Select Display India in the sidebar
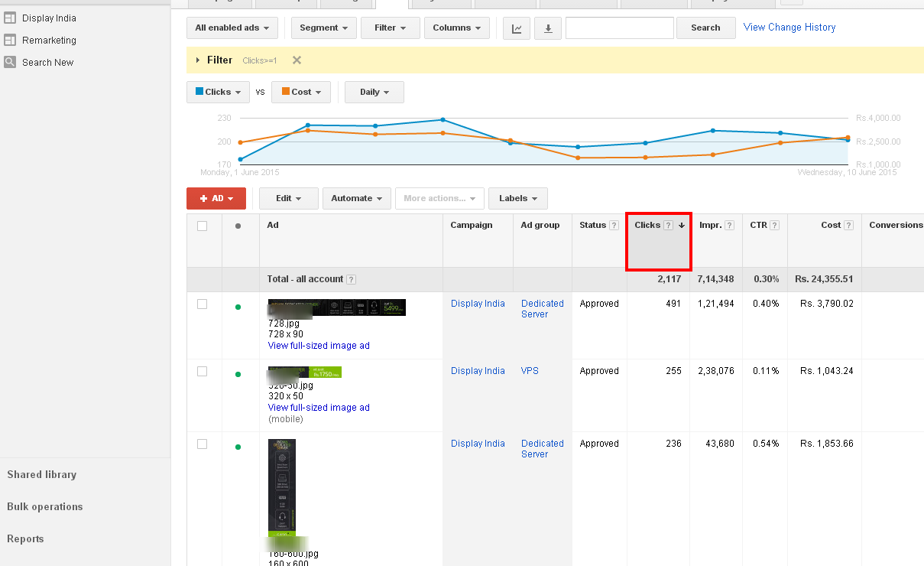The image size is (924, 566). (x=49, y=18)
